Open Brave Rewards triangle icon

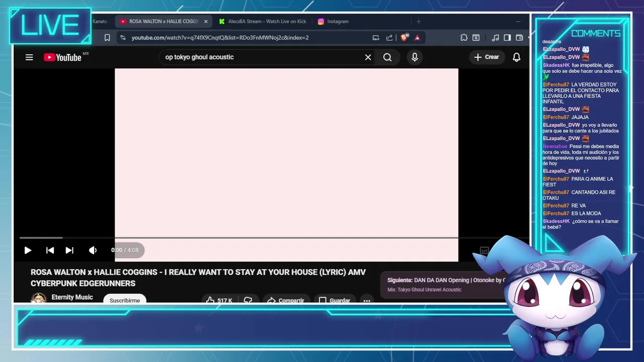(x=417, y=38)
